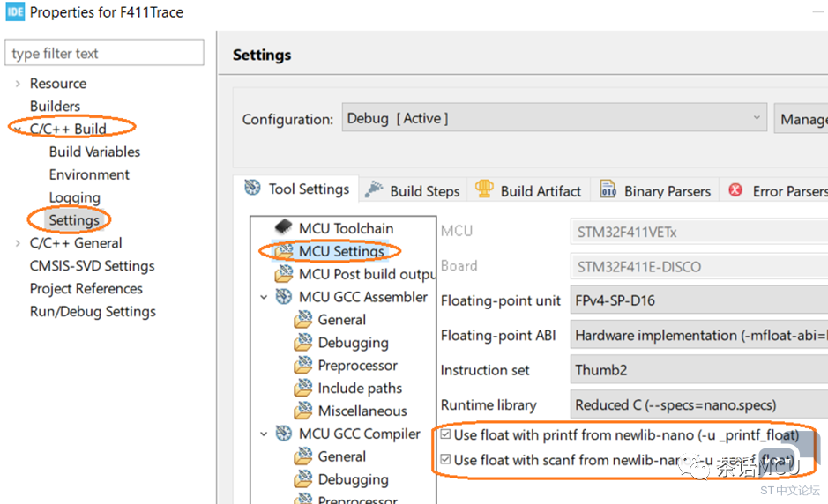Click the Error Parsers red X icon
The image size is (828, 504).
click(x=735, y=190)
